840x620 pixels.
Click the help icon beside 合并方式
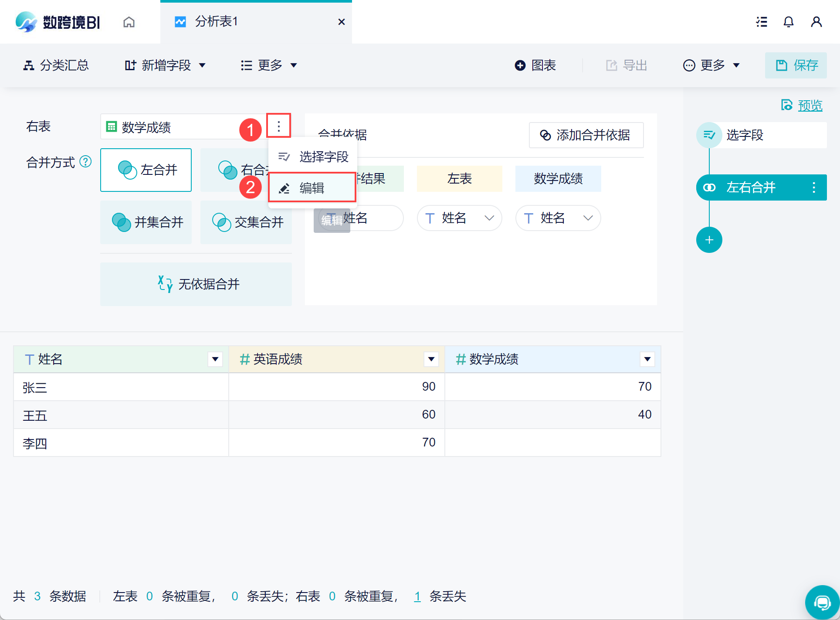(x=86, y=162)
